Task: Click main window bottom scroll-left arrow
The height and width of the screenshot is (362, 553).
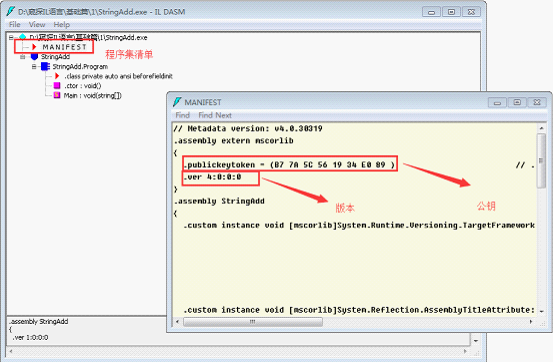Action: (11, 351)
